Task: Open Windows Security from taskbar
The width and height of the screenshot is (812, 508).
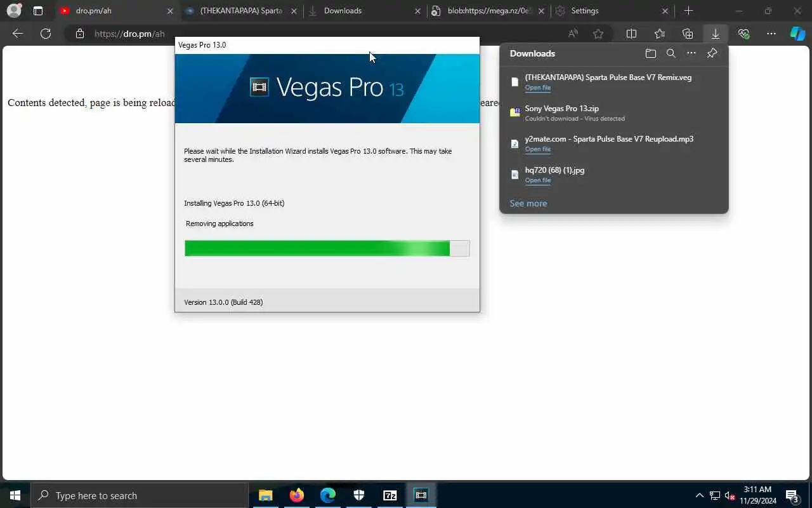Action: tap(358, 495)
